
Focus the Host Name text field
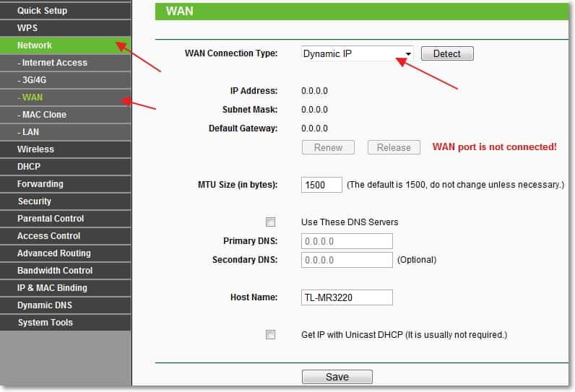(x=347, y=297)
